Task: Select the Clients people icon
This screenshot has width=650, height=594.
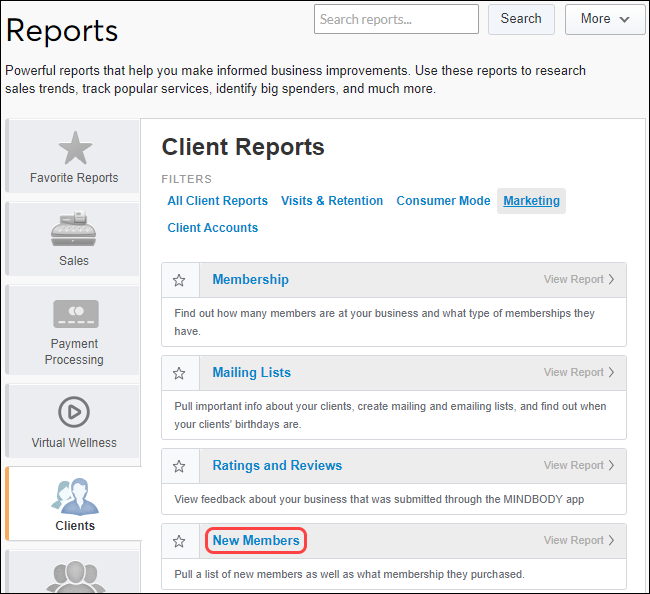Action: [74, 495]
